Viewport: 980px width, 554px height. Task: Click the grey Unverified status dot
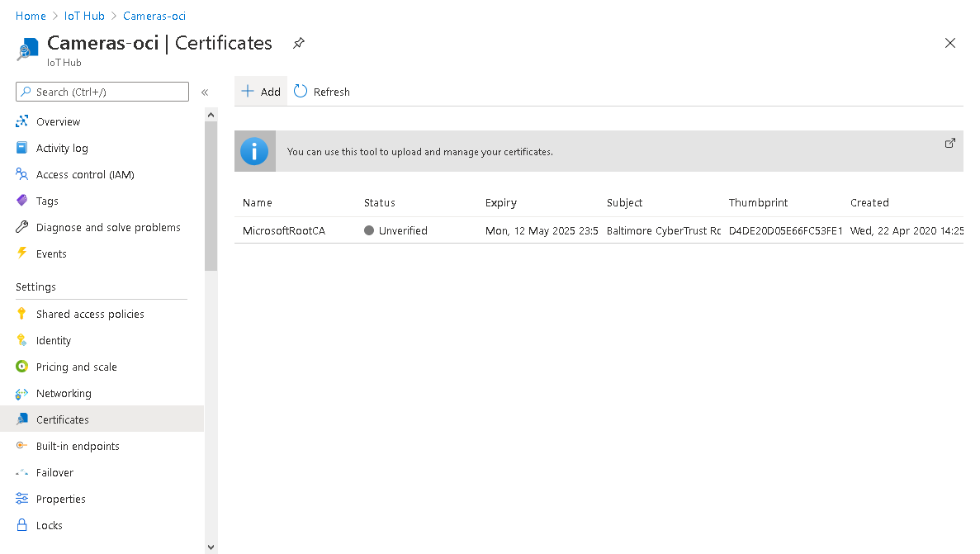coord(369,230)
